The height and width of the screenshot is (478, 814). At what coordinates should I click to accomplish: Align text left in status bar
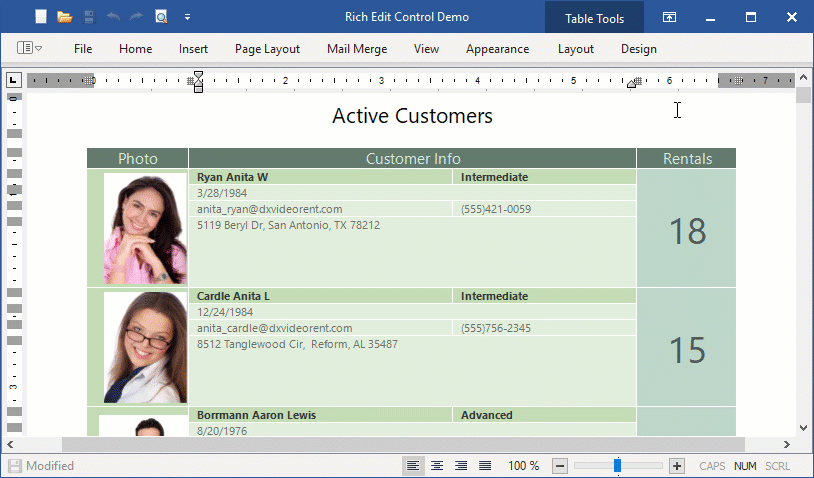pyautogui.click(x=413, y=466)
